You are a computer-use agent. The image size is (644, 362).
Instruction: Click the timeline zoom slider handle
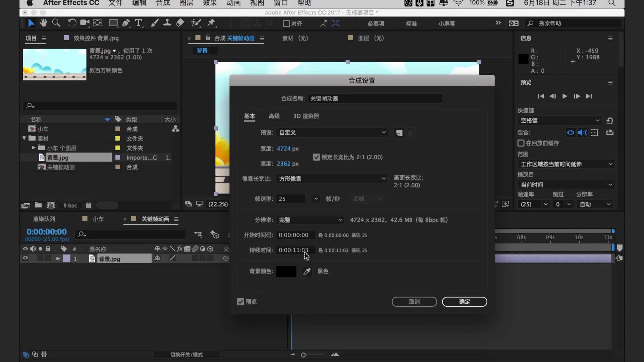(303, 355)
